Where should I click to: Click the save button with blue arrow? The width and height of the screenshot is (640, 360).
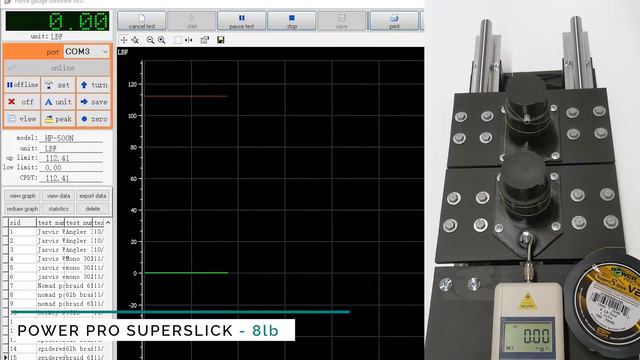click(x=93, y=102)
